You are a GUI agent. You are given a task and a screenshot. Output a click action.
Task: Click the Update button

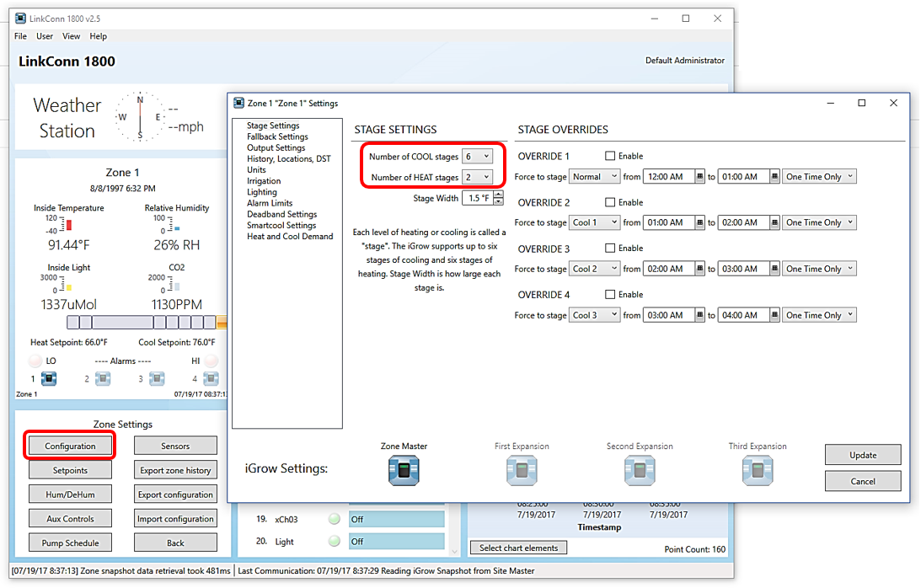pyautogui.click(x=863, y=455)
